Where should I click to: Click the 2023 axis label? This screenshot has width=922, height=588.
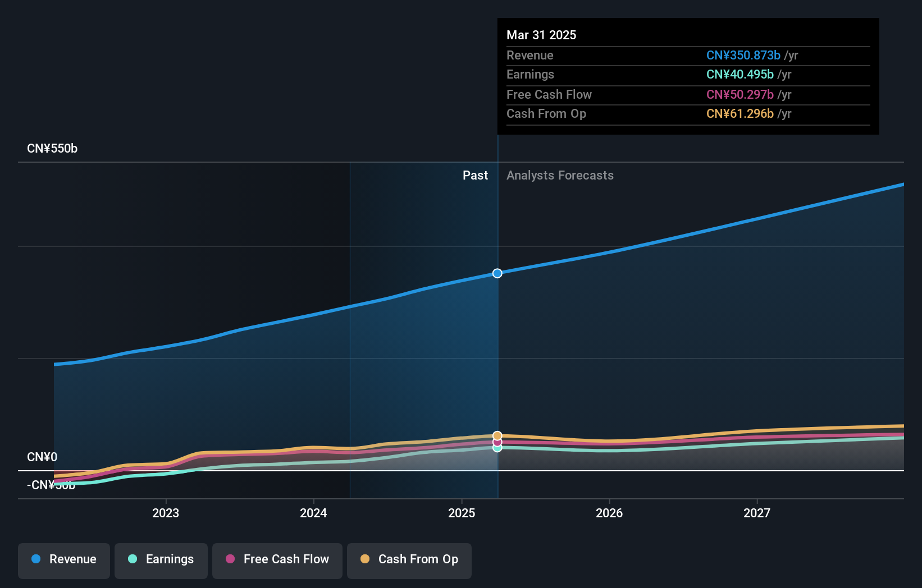[x=166, y=513]
